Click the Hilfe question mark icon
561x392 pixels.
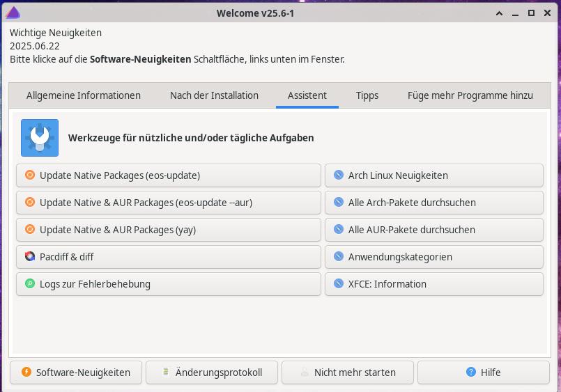point(471,373)
